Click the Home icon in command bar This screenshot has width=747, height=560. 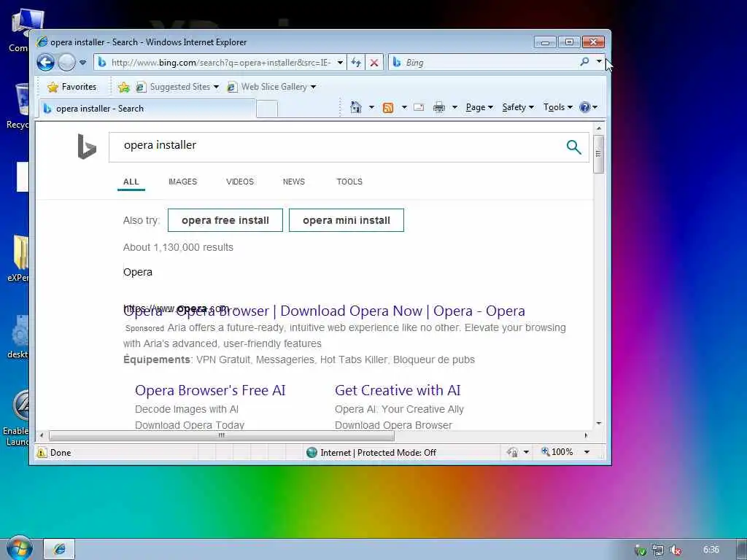355,107
